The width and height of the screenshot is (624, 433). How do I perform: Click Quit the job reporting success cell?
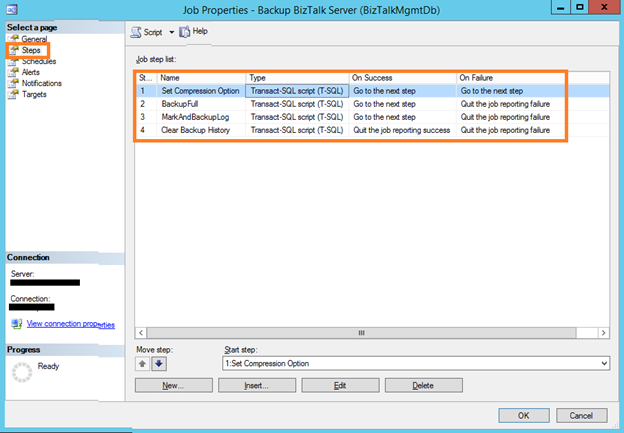point(402,130)
